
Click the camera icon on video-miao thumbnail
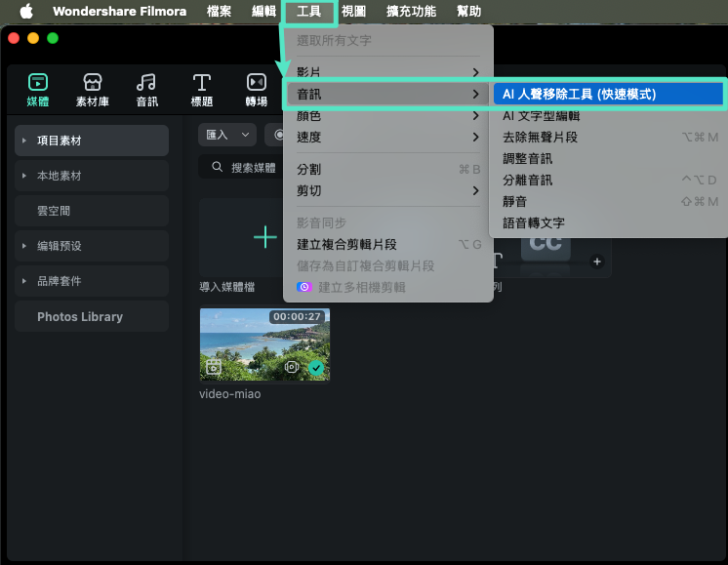coord(291,367)
